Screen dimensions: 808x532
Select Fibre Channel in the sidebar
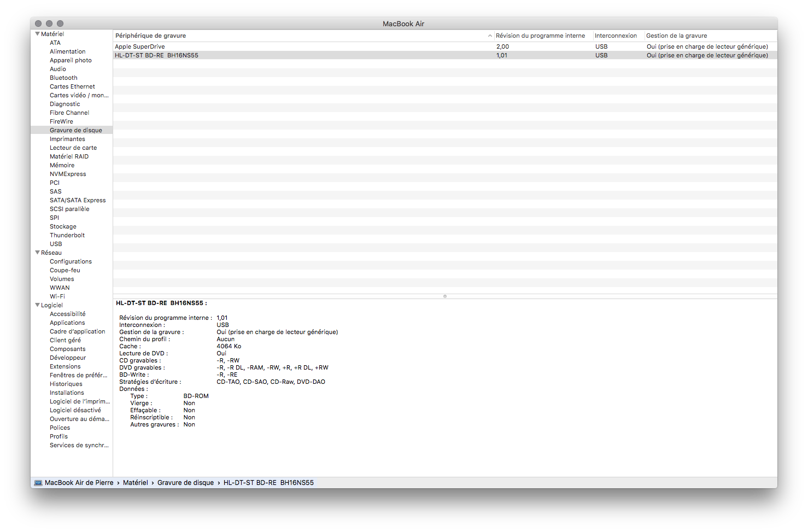coord(69,113)
